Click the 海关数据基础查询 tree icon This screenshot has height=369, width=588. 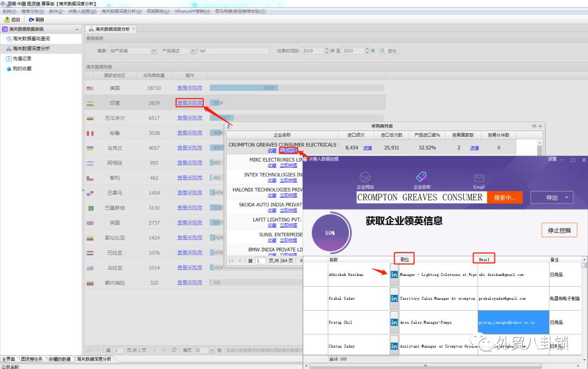[x=9, y=39]
